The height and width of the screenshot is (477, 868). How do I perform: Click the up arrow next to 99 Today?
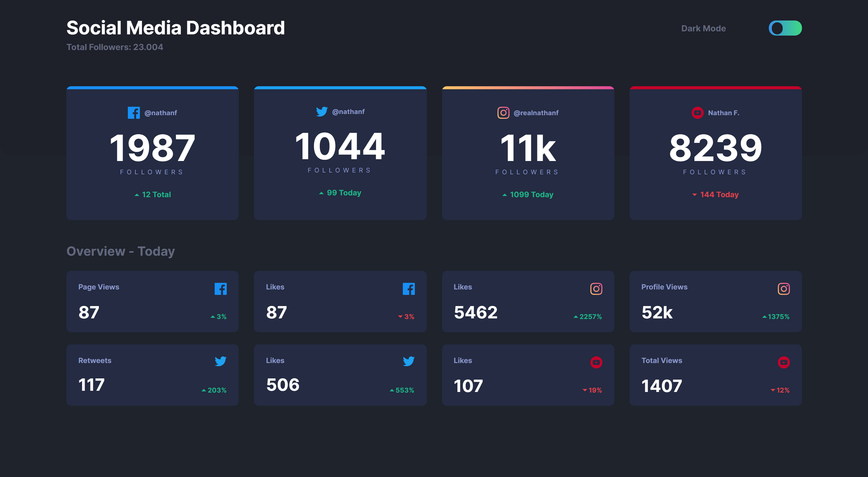[321, 193]
